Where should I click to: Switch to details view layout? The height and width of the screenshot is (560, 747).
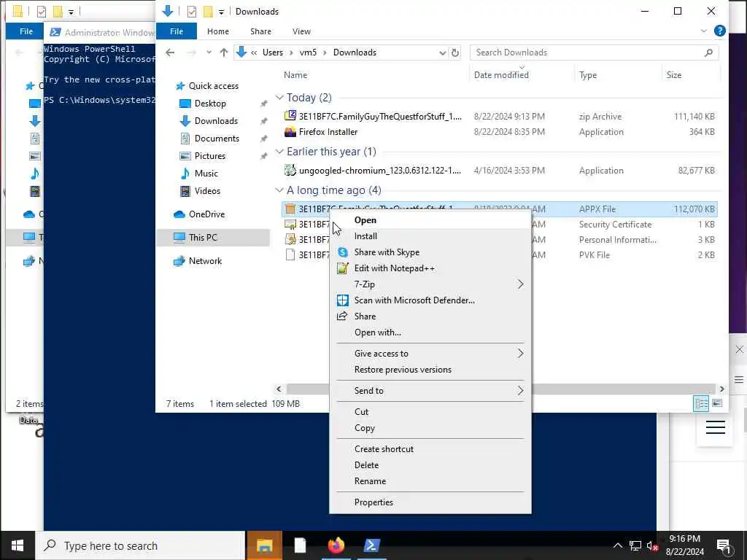pyautogui.click(x=702, y=404)
